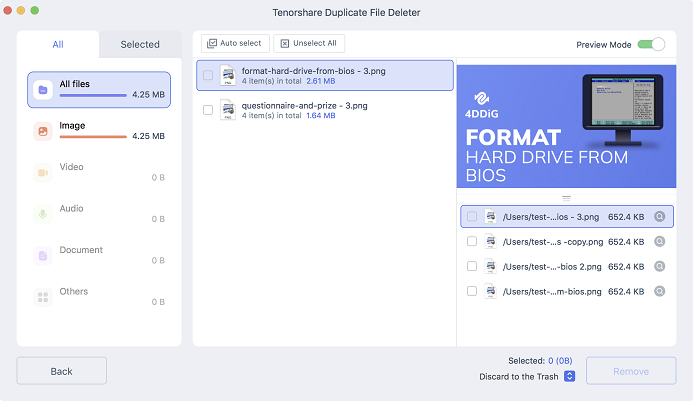
Task: Tick checkbox for /Users/test-...-bios 2.png
Action: pos(472,266)
